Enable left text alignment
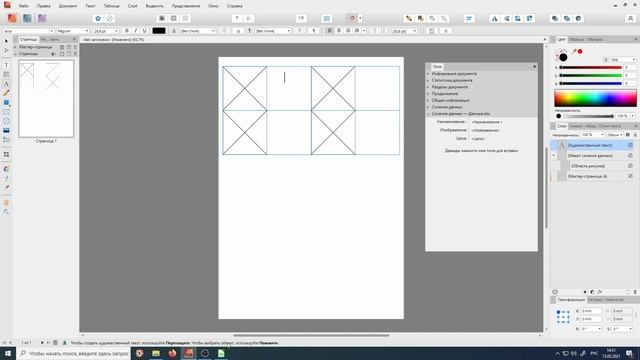640x360 pixels. click(x=329, y=31)
